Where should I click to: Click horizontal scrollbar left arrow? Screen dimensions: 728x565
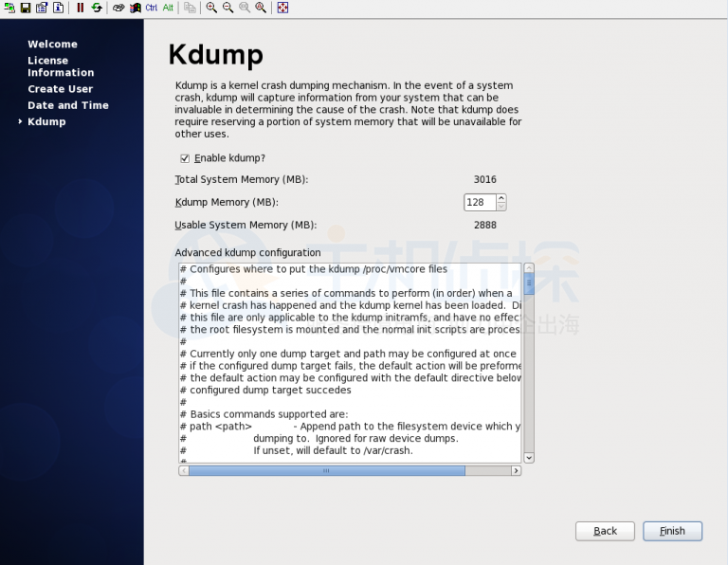184,471
